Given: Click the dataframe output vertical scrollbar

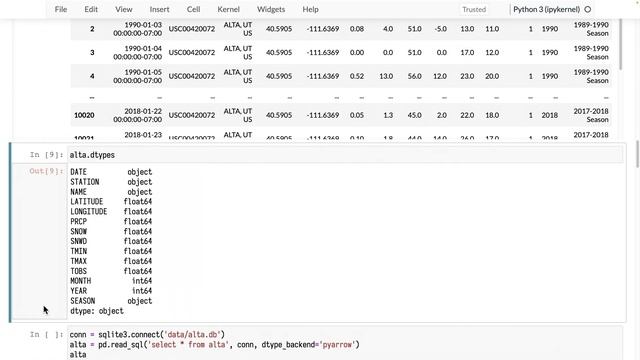Looking at the screenshot, I should tap(621, 45).
